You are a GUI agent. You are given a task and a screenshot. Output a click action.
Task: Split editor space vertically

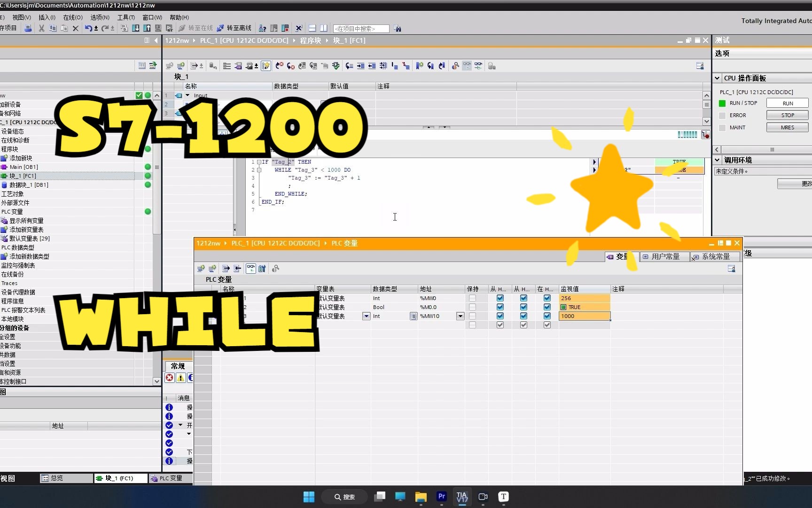pos(323,28)
